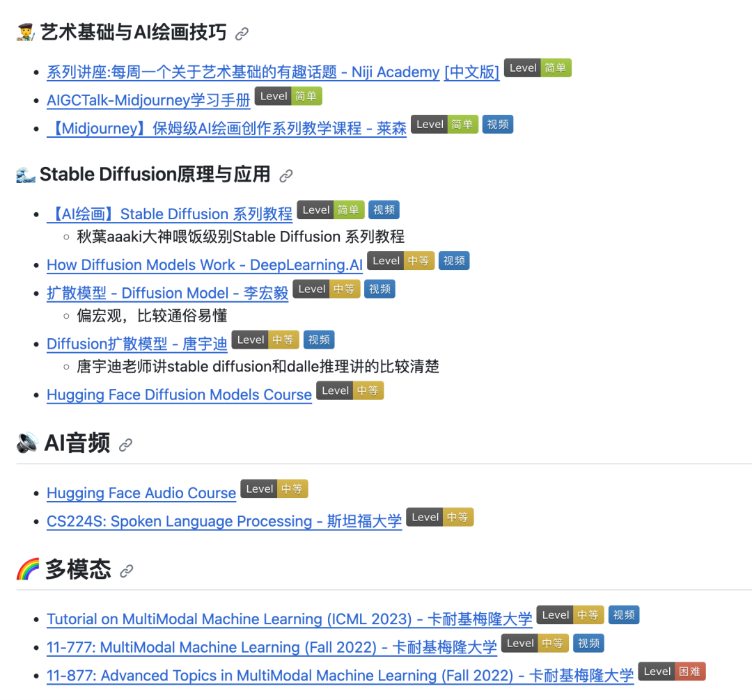Click Level 困难 badge on 11-877 row
The height and width of the screenshot is (700, 752).
(x=672, y=671)
